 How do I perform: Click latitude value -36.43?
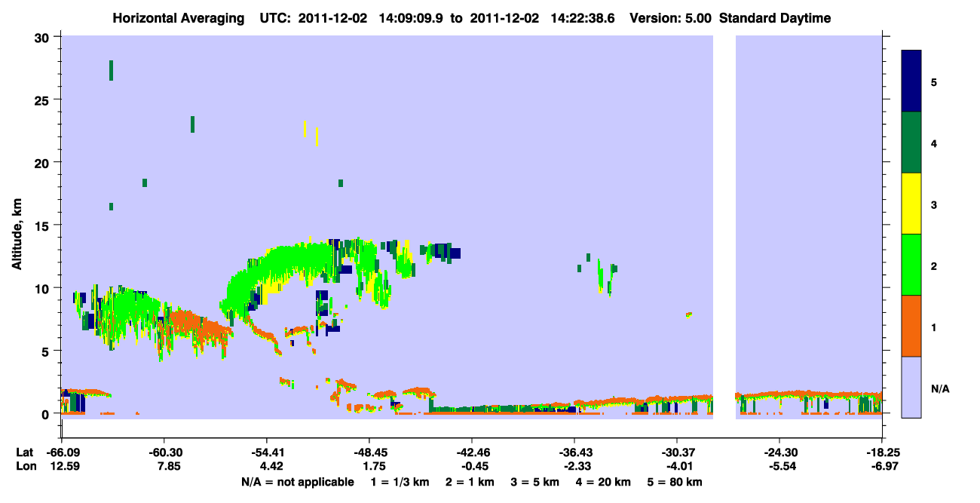pyautogui.click(x=574, y=452)
